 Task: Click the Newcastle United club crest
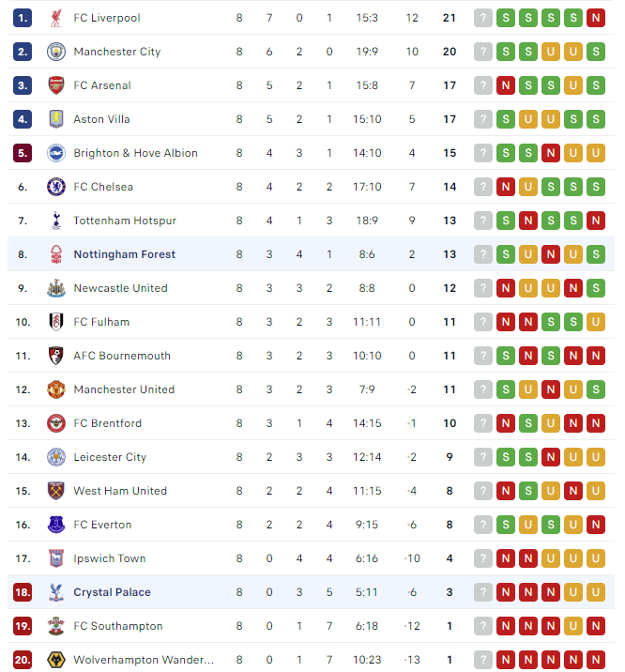[55, 288]
